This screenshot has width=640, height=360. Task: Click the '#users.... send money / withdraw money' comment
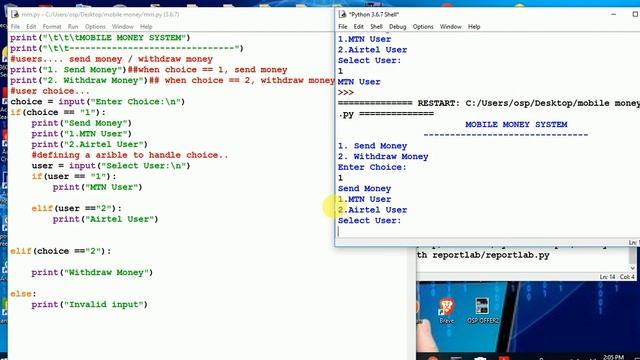(x=111, y=59)
